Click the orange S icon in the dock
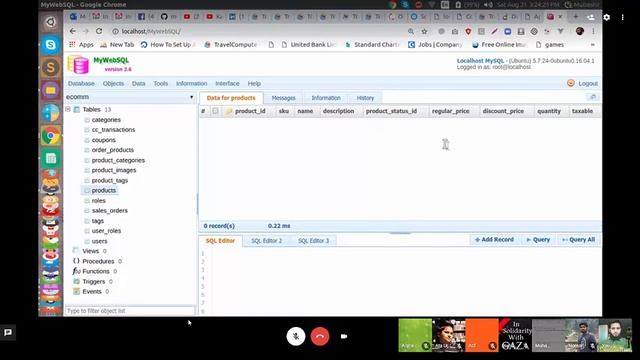 pos(51,67)
